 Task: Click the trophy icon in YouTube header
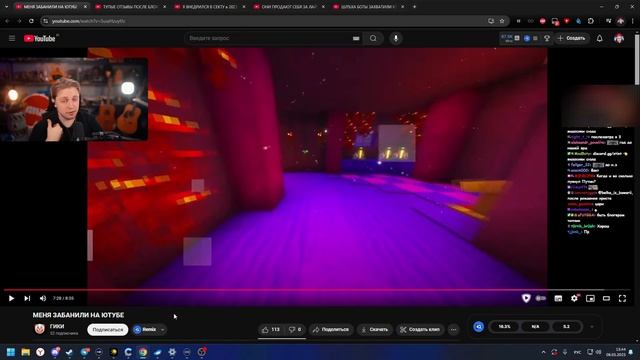click(x=547, y=38)
